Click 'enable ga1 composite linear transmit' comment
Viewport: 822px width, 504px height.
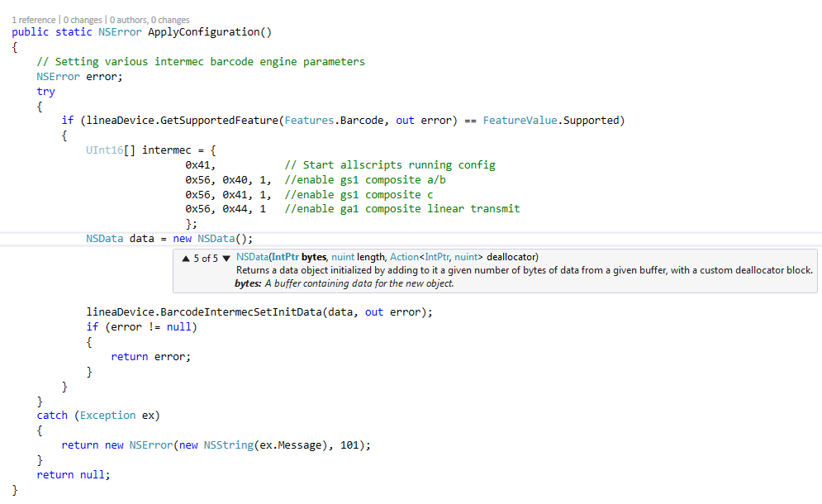pyautogui.click(x=402, y=209)
